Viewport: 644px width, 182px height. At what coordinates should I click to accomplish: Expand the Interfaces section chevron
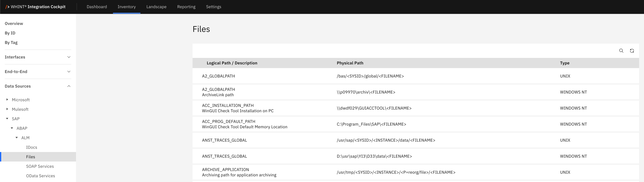[x=69, y=57]
